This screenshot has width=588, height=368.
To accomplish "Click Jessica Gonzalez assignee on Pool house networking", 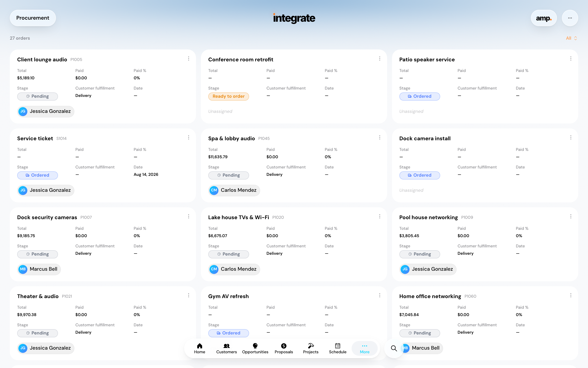I will [x=428, y=269].
